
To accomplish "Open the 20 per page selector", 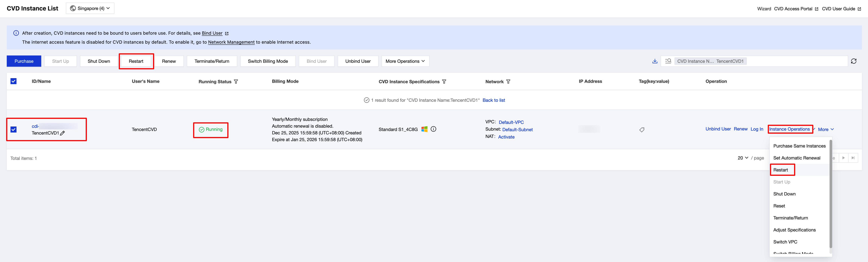I will coord(743,158).
